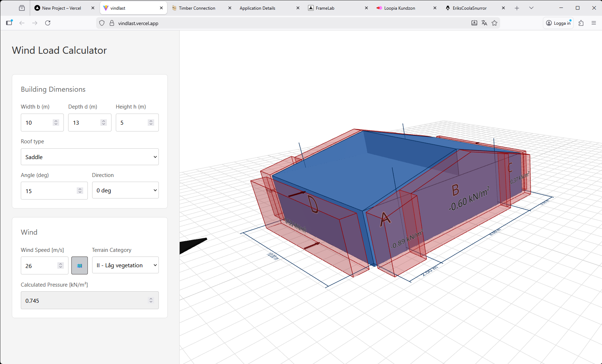
Task: Click the Logga in button
Action: pos(558,23)
